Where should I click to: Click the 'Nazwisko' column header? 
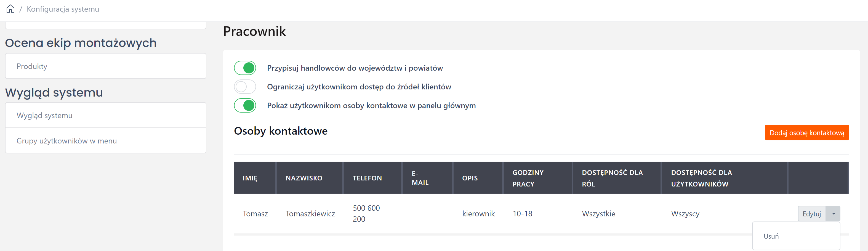click(x=304, y=178)
